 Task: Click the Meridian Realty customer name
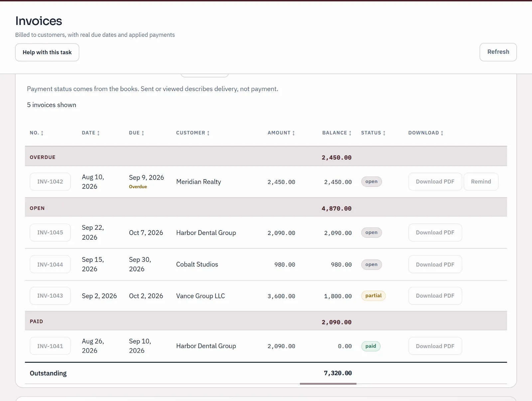tap(199, 182)
